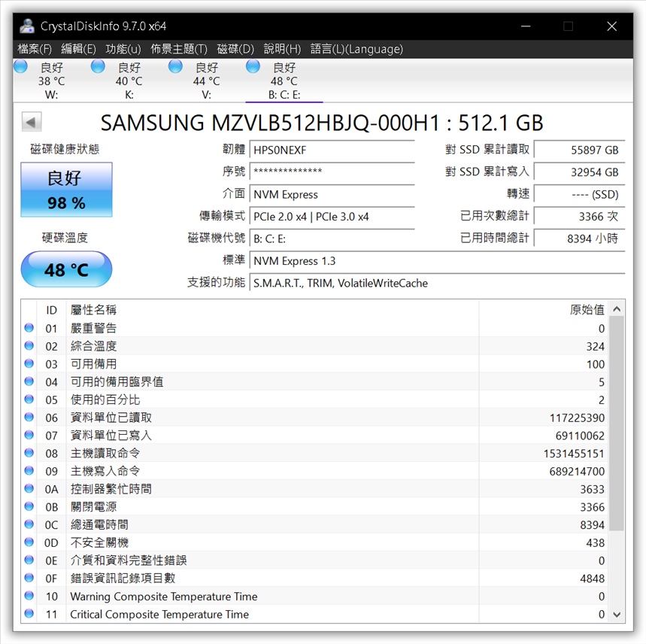The height and width of the screenshot is (644, 646).
Task: Click the 屬性名稱 column header
Action: click(x=272, y=309)
